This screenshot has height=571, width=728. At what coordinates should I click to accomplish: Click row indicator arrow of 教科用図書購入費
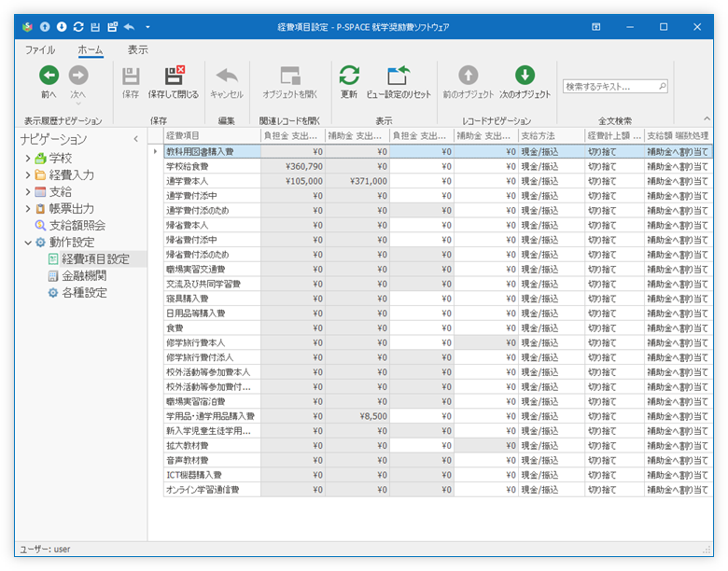[156, 151]
